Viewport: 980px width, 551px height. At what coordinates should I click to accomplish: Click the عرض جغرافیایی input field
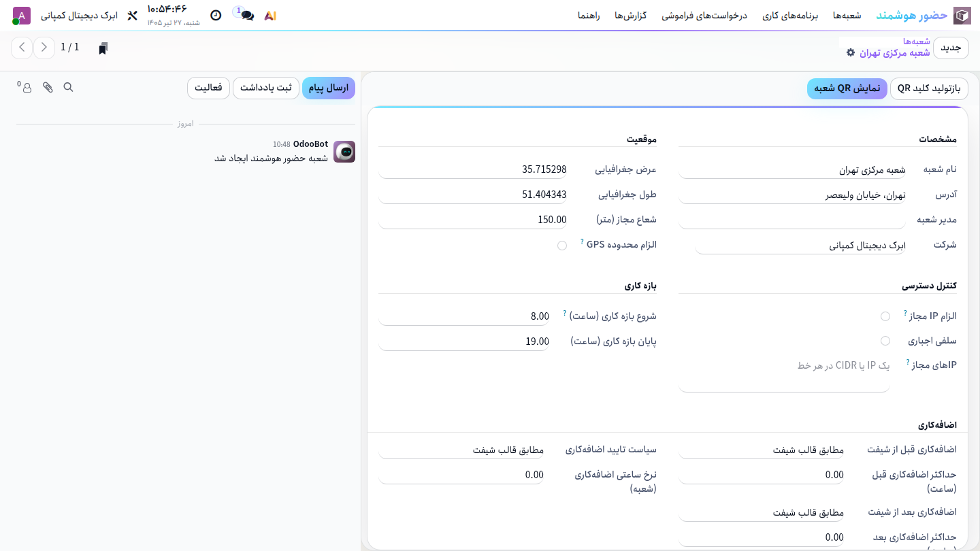click(473, 170)
